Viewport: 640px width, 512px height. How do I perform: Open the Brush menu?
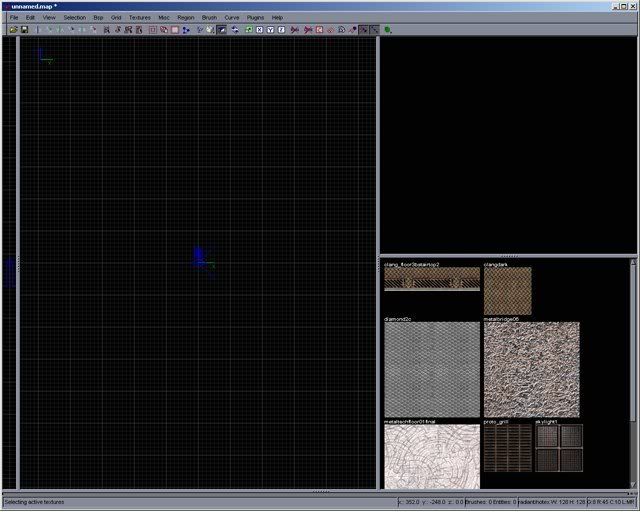pyautogui.click(x=209, y=18)
